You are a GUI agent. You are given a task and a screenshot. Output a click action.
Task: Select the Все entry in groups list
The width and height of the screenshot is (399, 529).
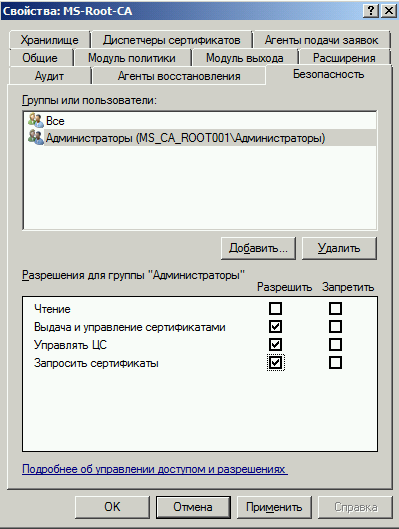(200, 121)
